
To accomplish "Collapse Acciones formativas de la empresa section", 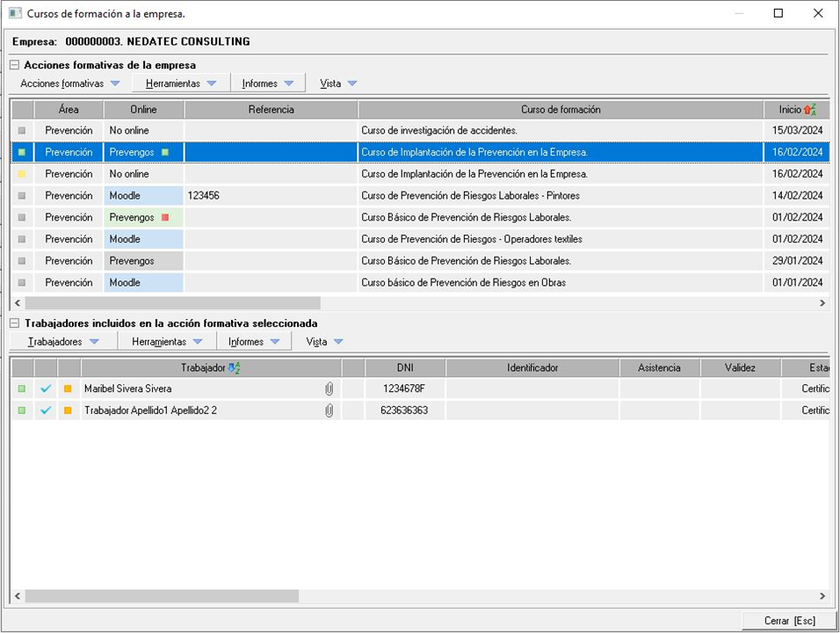I will click(14, 65).
